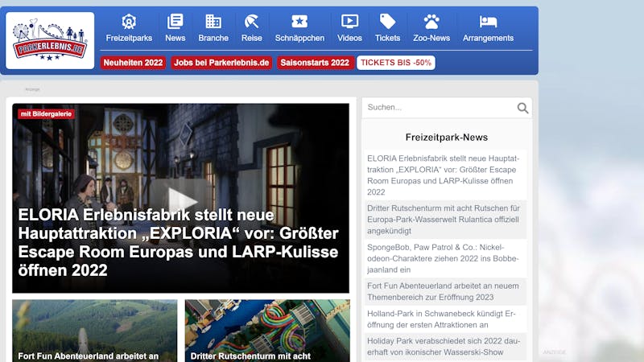
Task: Open the Schnäppchen menu label
Action: [x=299, y=38]
